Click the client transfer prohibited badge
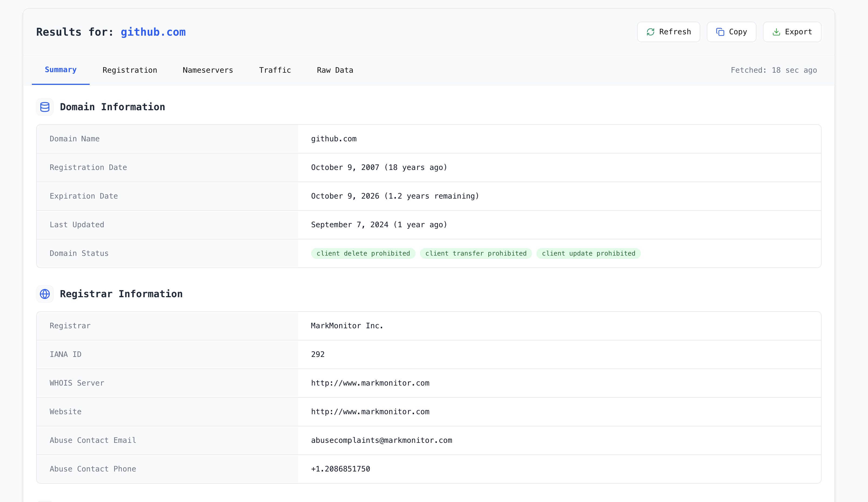 click(476, 254)
